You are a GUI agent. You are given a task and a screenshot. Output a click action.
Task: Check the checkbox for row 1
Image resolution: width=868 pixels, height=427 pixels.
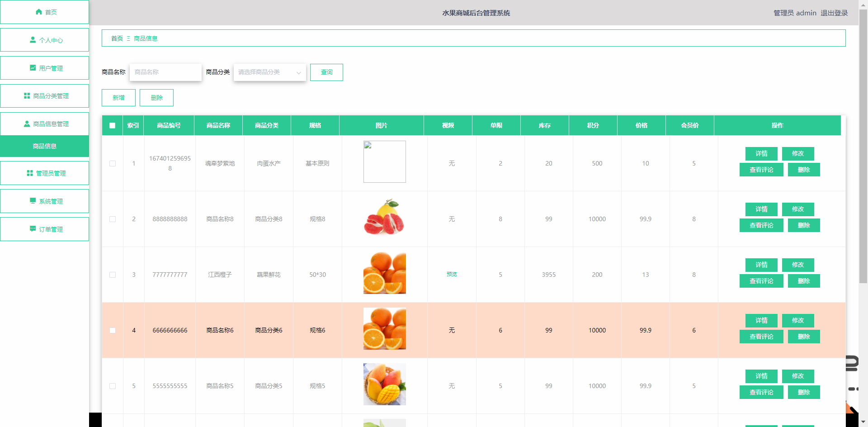coord(113,163)
